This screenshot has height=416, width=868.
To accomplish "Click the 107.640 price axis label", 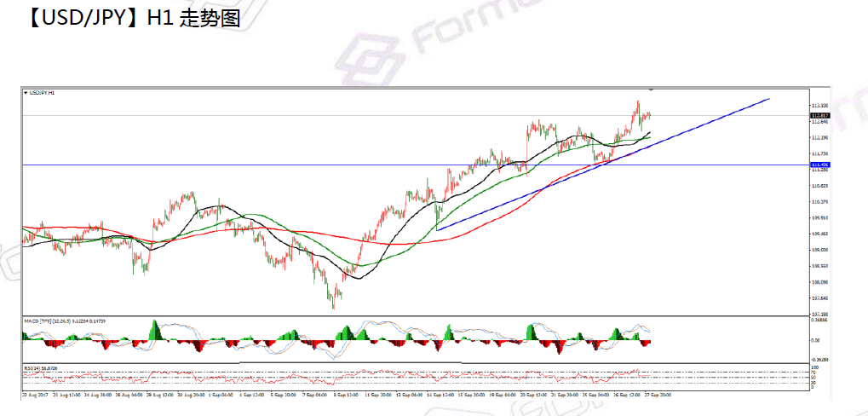I will tap(819, 298).
